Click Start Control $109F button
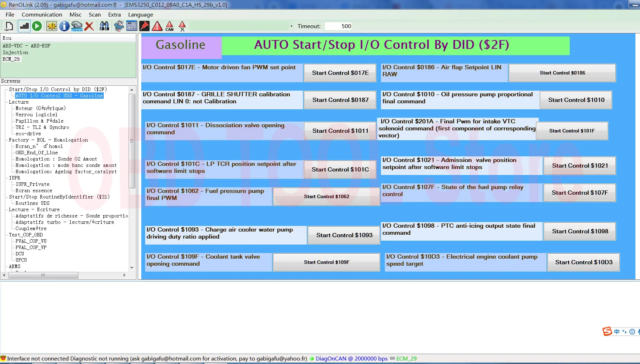This screenshot has width=640, height=364. pyautogui.click(x=327, y=262)
